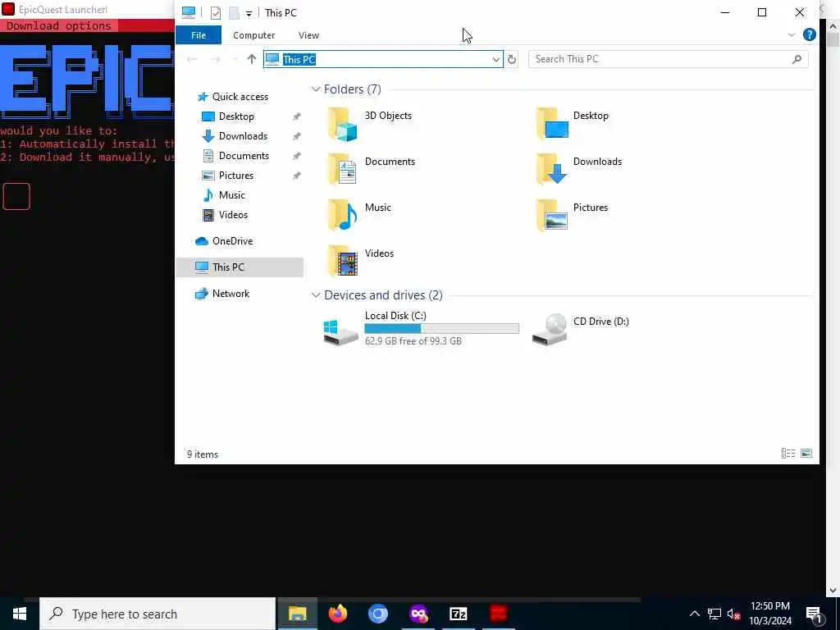840x630 pixels.
Task: Select Downloads in navigation pane
Action: click(x=243, y=136)
